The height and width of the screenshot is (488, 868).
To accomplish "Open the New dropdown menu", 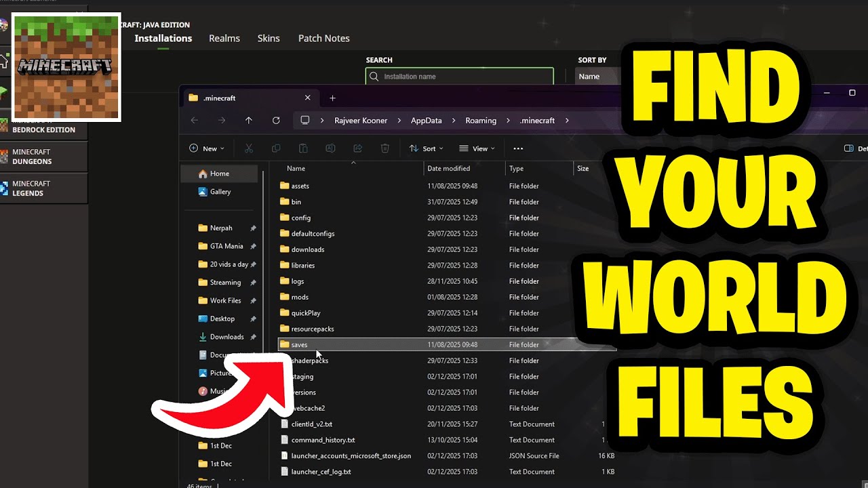I will point(207,148).
